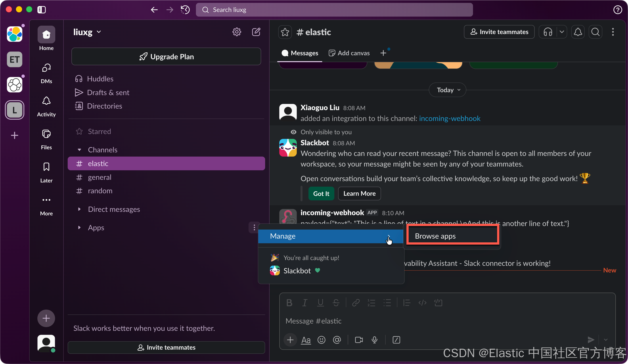Click the Got It button

(x=321, y=193)
